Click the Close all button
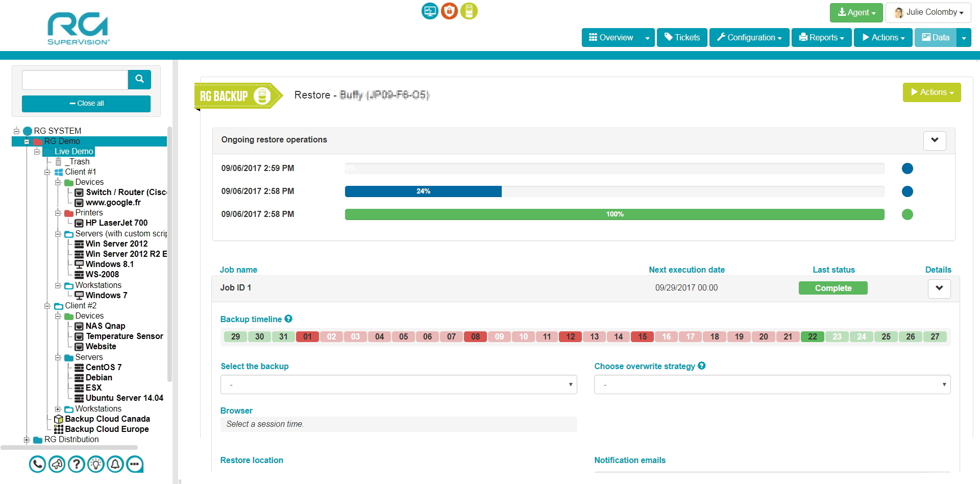 (86, 103)
